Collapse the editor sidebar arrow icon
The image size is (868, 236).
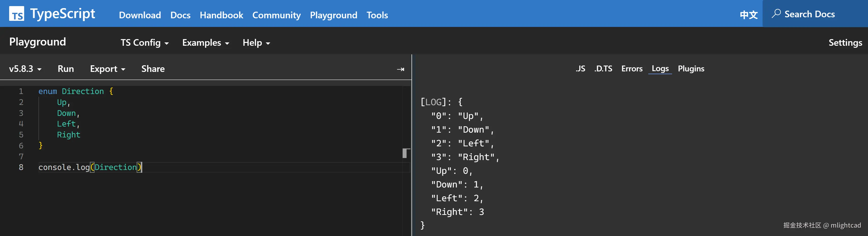(x=400, y=69)
